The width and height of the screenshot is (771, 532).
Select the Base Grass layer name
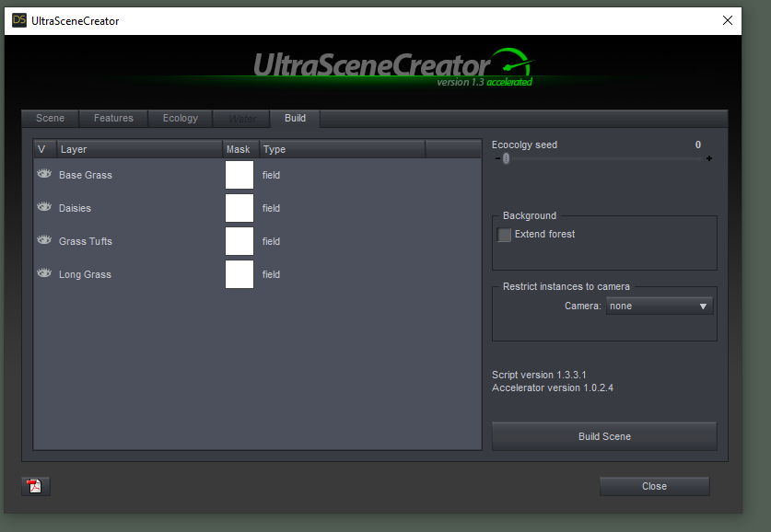tap(86, 176)
